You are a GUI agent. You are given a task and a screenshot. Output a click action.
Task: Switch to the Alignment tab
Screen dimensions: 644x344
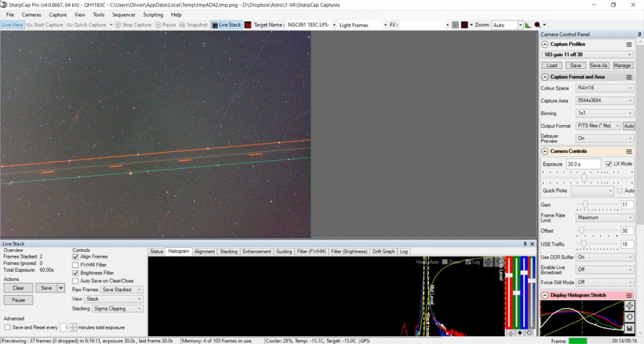tap(204, 251)
